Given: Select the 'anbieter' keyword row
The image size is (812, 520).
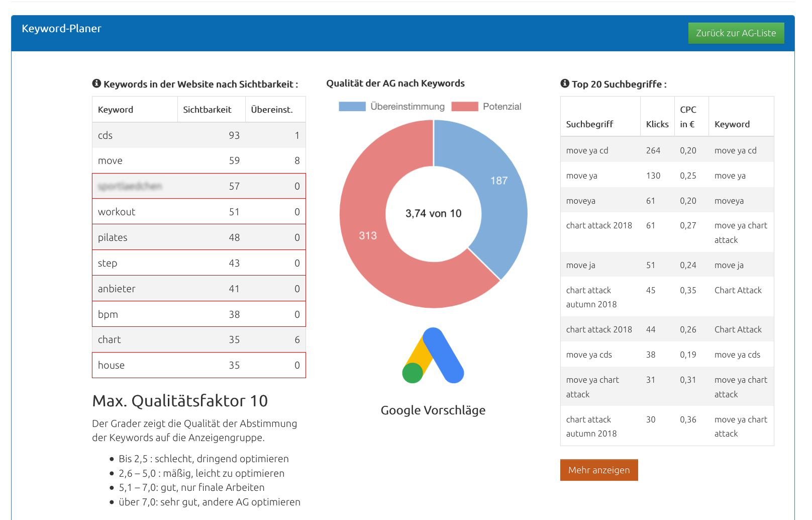Looking at the screenshot, I should (x=199, y=289).
